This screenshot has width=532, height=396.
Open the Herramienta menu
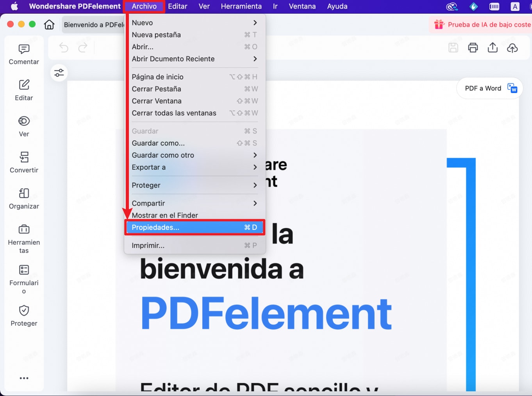point(241,6)
